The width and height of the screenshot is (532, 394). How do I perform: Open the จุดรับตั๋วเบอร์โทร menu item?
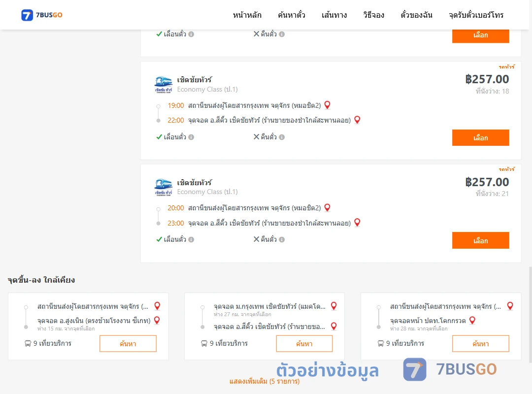tap(476, 15)
